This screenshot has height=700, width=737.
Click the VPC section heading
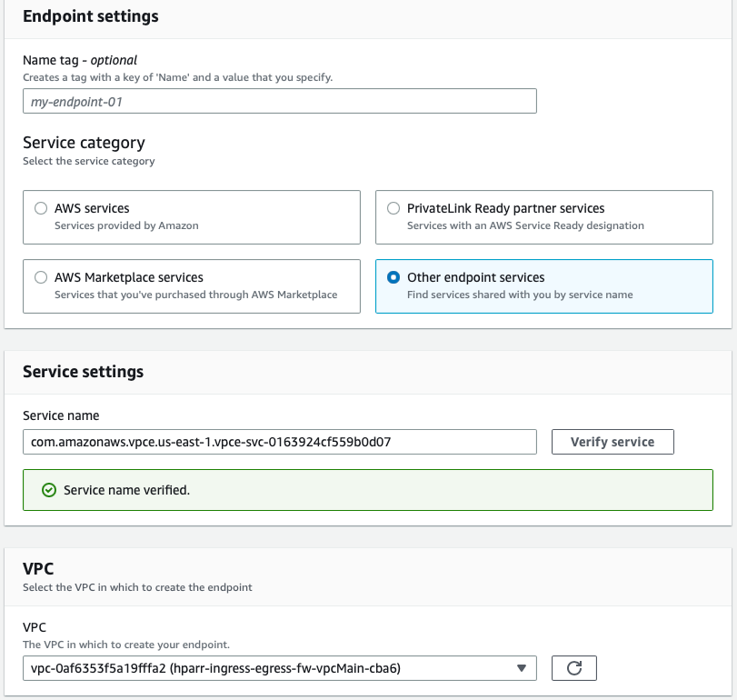click(x=38, y=568)
